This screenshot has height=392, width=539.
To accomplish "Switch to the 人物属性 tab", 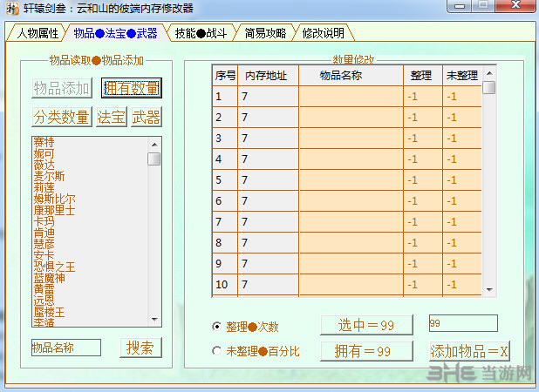I will pyautogui.click(x=36, y=33).
